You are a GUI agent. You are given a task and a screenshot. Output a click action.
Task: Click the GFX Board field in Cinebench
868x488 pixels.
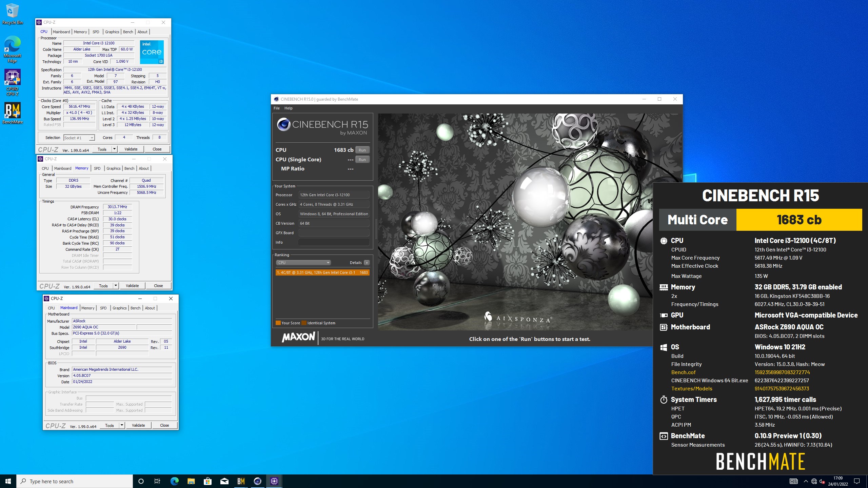pyautogui.click(x=334, y=233)
